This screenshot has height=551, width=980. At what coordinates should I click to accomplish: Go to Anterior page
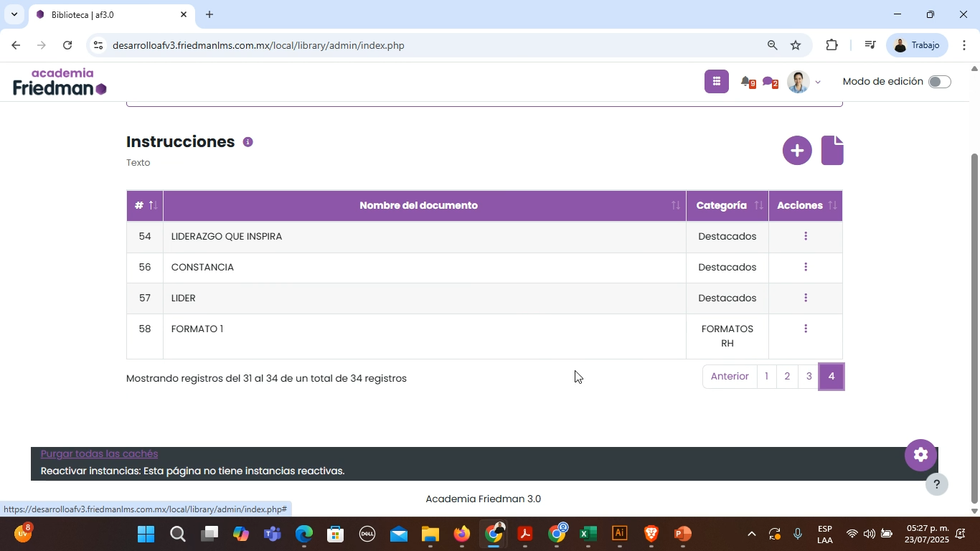point(730,377)
